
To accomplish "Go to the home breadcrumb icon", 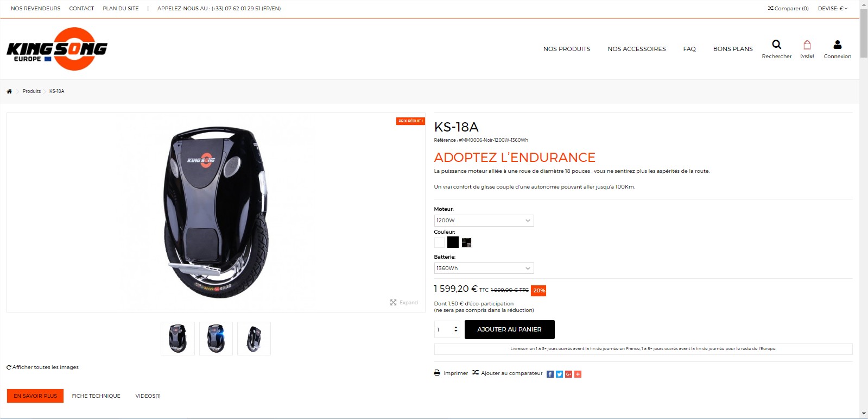I will (x=9, y=91).
